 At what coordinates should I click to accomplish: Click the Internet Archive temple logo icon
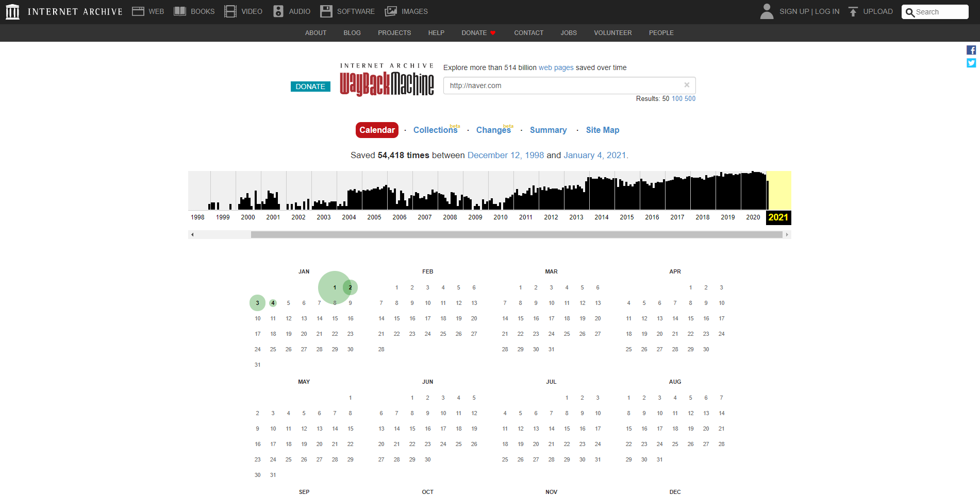click(x=12, y=11)
